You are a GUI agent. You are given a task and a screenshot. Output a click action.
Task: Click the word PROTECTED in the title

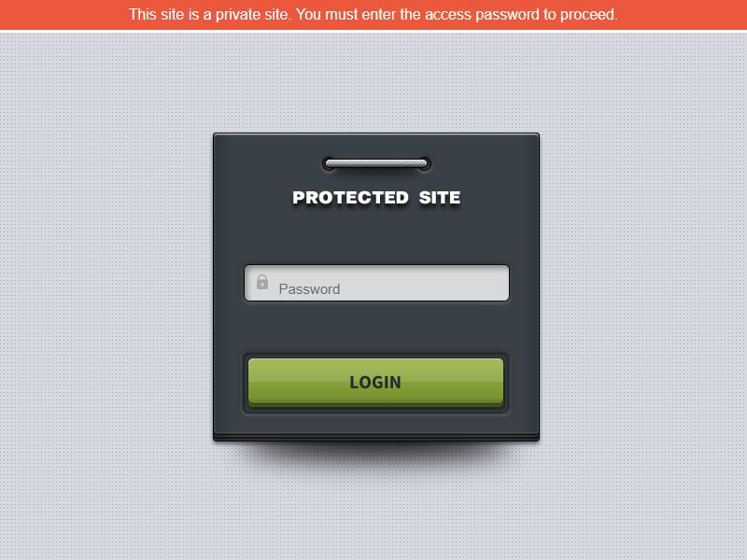click(350, 198)
